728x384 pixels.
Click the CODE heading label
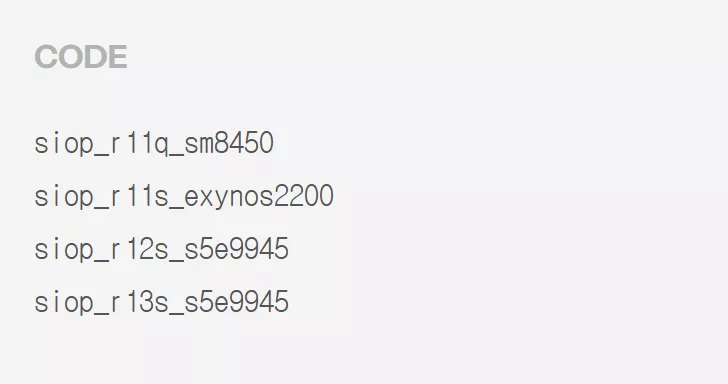coord(81,57)
